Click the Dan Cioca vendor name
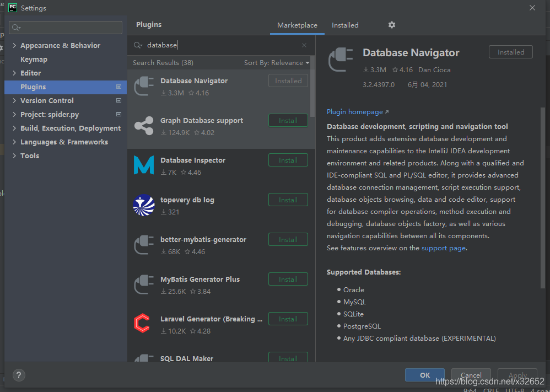 click(434, 70)
